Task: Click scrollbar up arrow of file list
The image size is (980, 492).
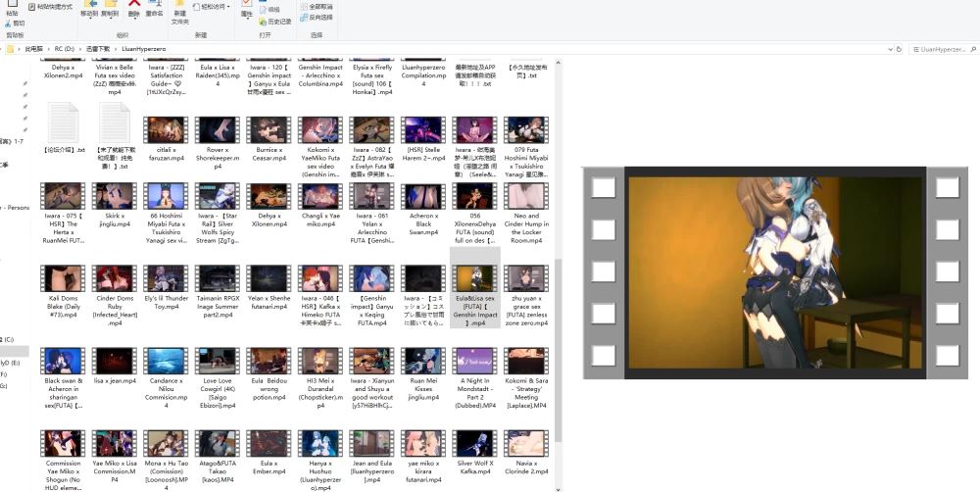Action: 559,63
